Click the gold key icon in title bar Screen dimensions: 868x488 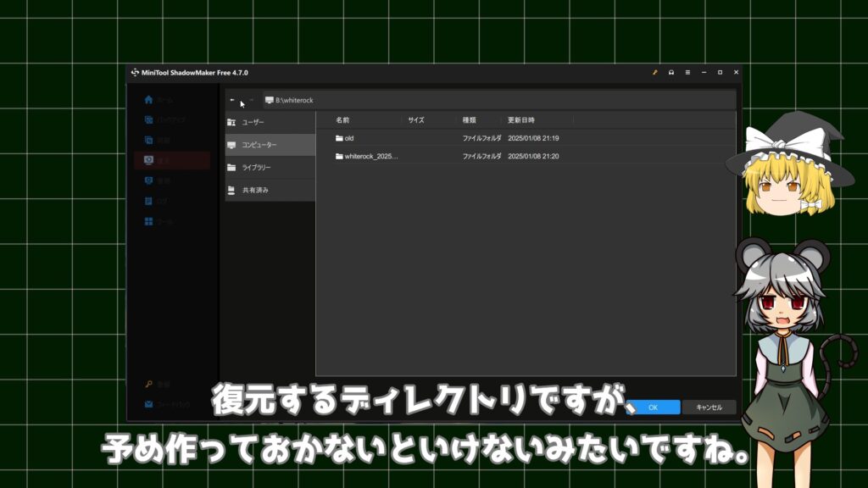tap(655, 73)
